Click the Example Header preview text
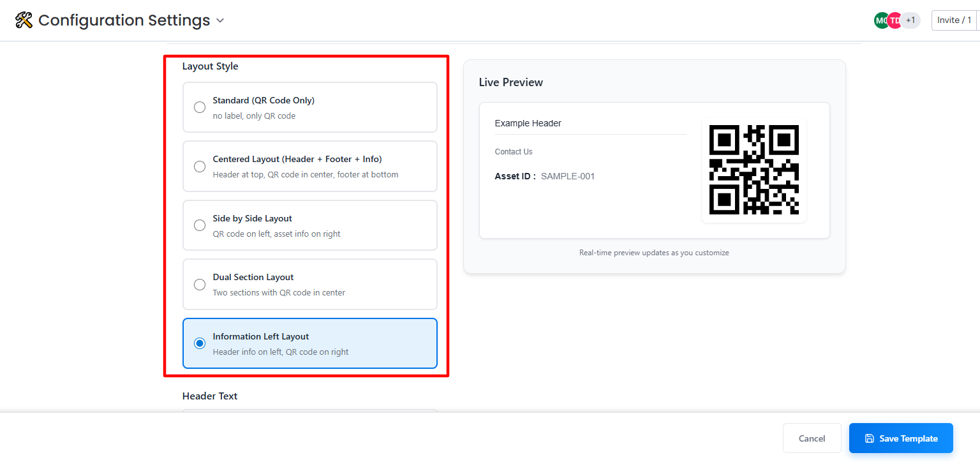 pos(528,123)
